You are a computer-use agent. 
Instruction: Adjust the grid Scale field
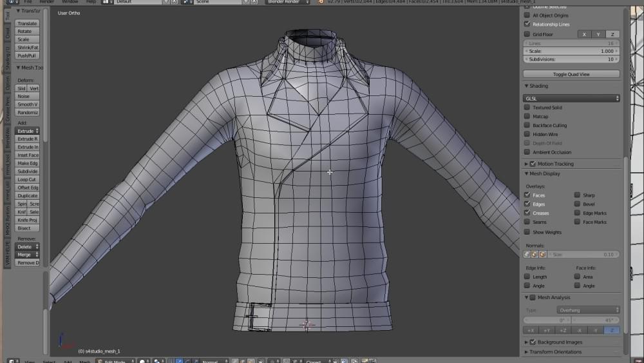pos(571,51)
